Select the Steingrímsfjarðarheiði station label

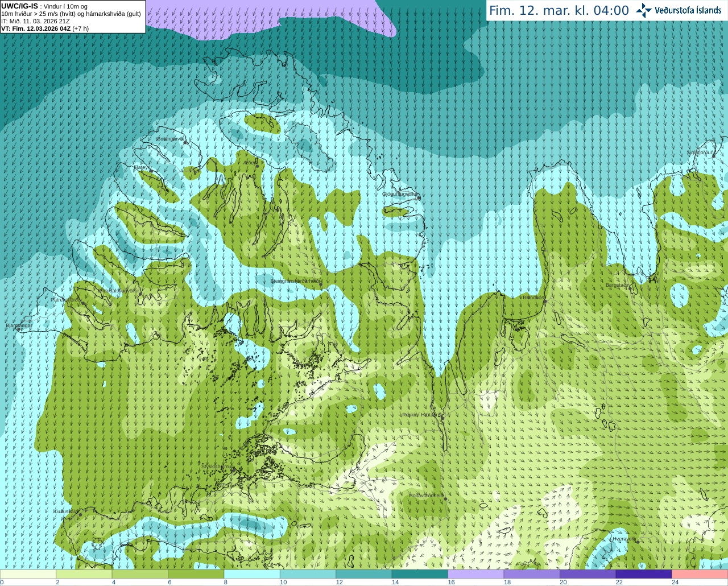coord(296,281)
